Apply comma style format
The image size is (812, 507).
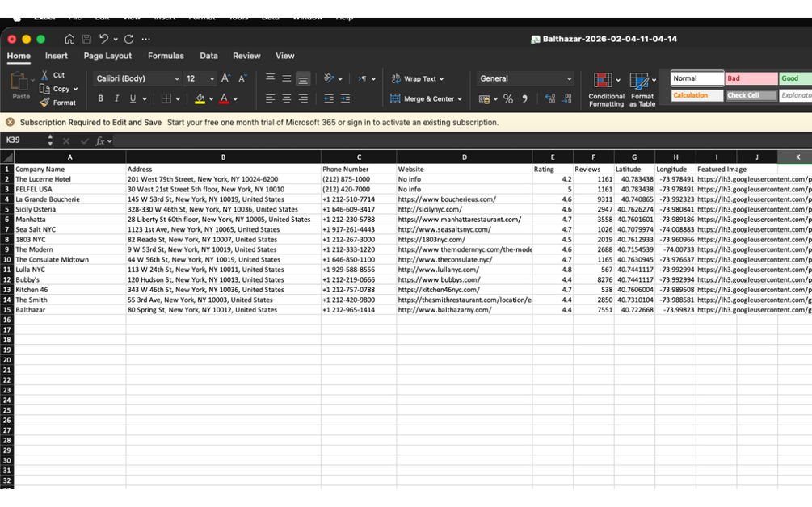pyautogui.click(x=524, y=98)
